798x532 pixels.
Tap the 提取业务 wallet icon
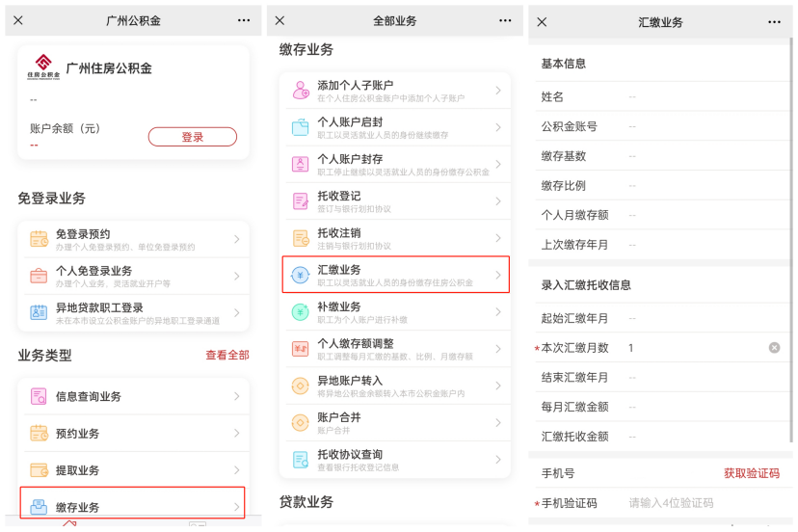coord(40,470)
